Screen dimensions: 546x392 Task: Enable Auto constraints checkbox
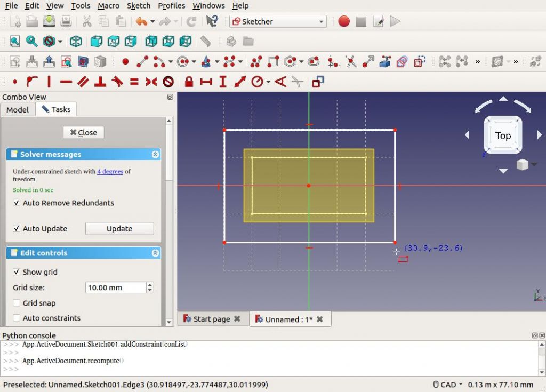[17, 317]
